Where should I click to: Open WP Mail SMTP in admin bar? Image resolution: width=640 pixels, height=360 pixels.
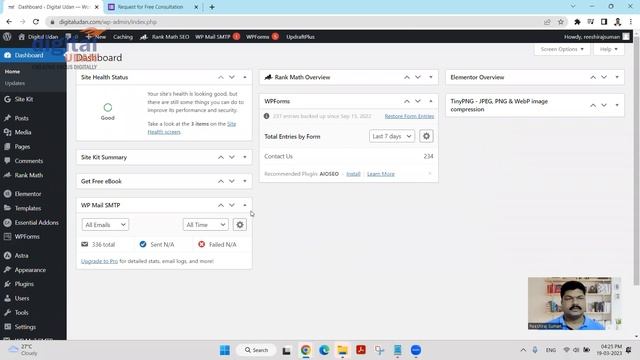tap(218, 37)
